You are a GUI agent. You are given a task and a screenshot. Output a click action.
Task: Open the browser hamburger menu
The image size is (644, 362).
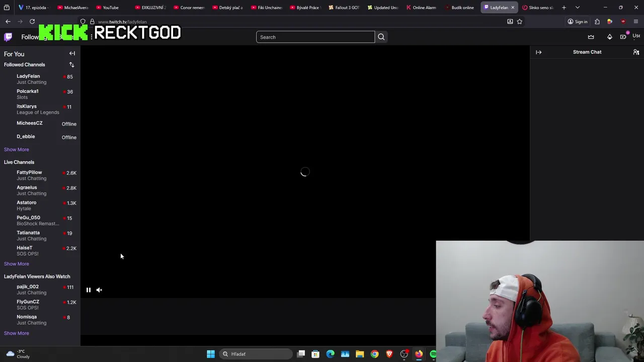point(636,22)
